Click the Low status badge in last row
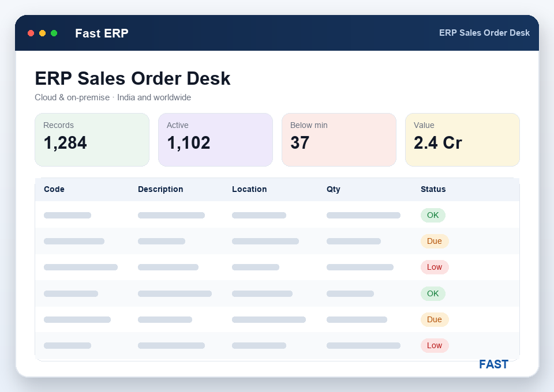 (435, 345)
